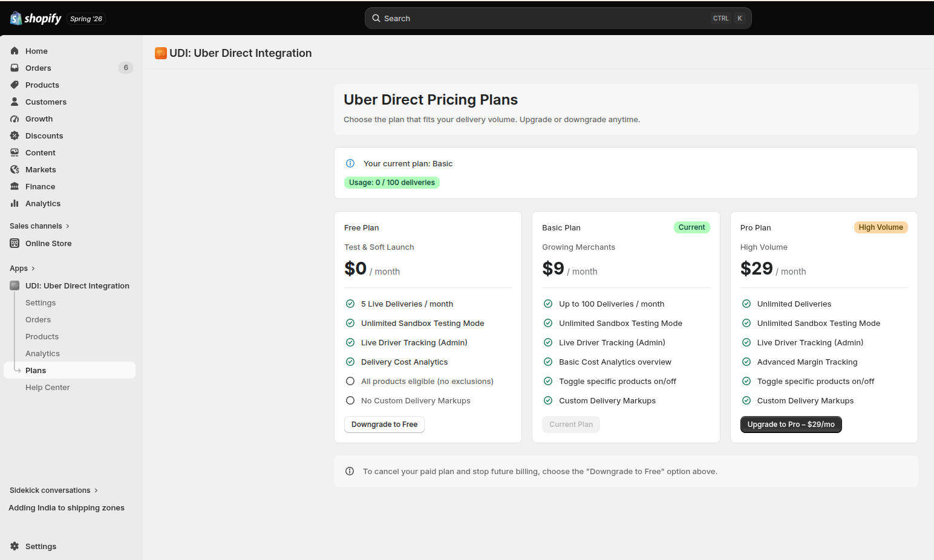Click the Home icon in sidebar

pos(15,51)
